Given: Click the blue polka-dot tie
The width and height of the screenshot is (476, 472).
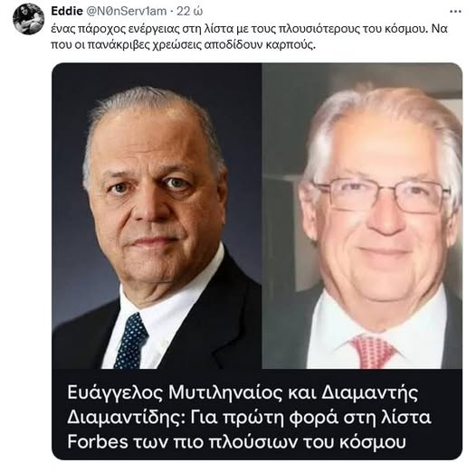Looking at the screenshot, I should click(131, 342).
